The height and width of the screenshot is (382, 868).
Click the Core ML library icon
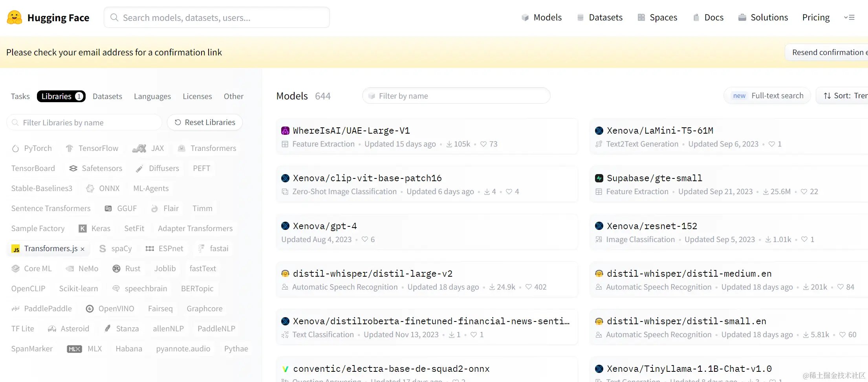16,268
